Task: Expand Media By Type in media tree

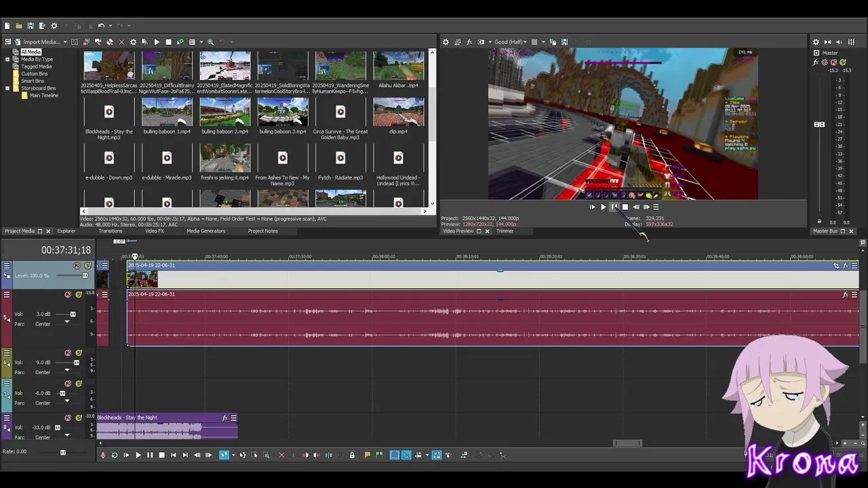Action: (7, 59)
